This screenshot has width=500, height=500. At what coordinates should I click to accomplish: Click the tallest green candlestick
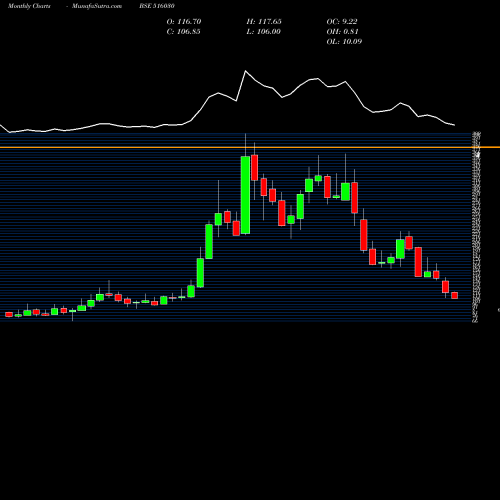coord(246,195)
